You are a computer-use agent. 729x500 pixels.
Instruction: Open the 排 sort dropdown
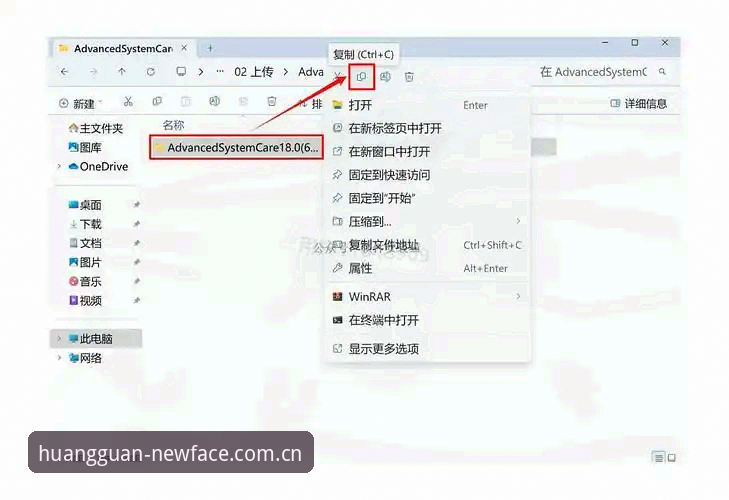coord(311,104)
